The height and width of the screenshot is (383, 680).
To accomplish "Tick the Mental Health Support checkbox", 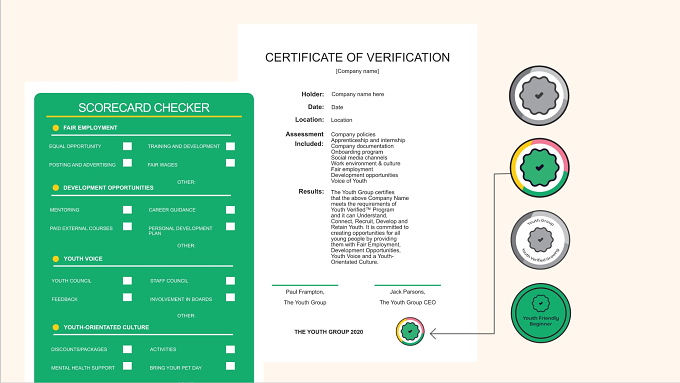I will tap(127, 366).
